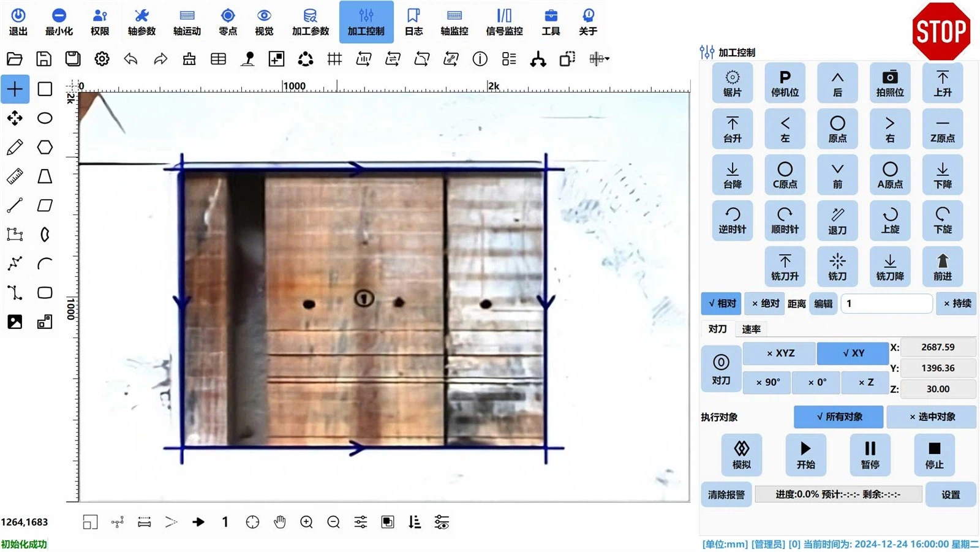Image resolution: width=980 pixels, height=552 pixels.
Task: Click the 清除报警 clear alarm button
Action: 726,494
